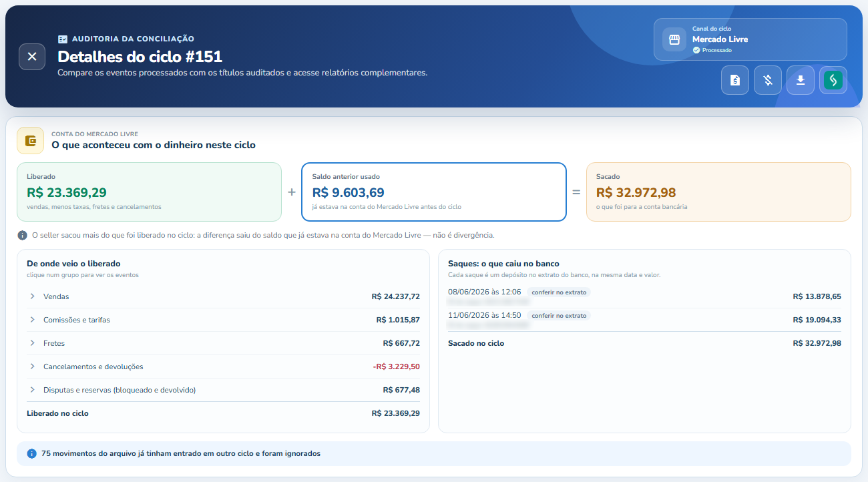The height and width of the screenshot is (482, 868).
Task: Click the 'Saques: o que caiu no banco' heading
Action: [x=503, y=264]
